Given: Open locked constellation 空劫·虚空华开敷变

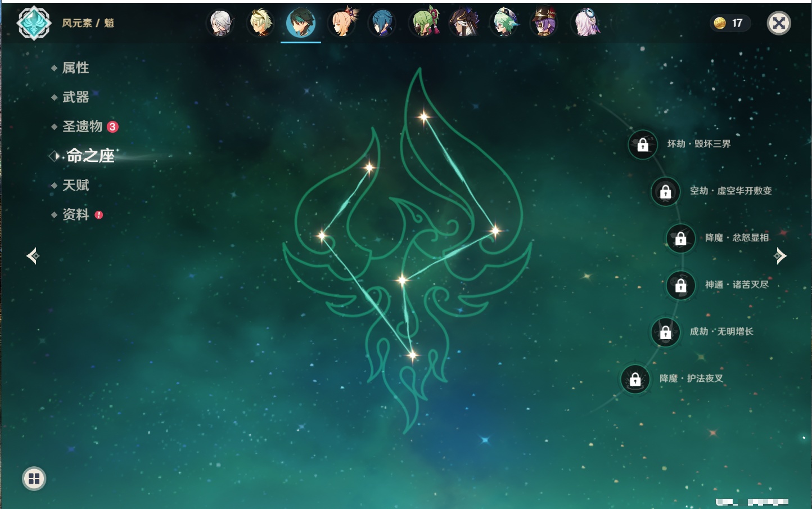Looking at the screenshot, I should pyautogui.click(x=665, y=191).
